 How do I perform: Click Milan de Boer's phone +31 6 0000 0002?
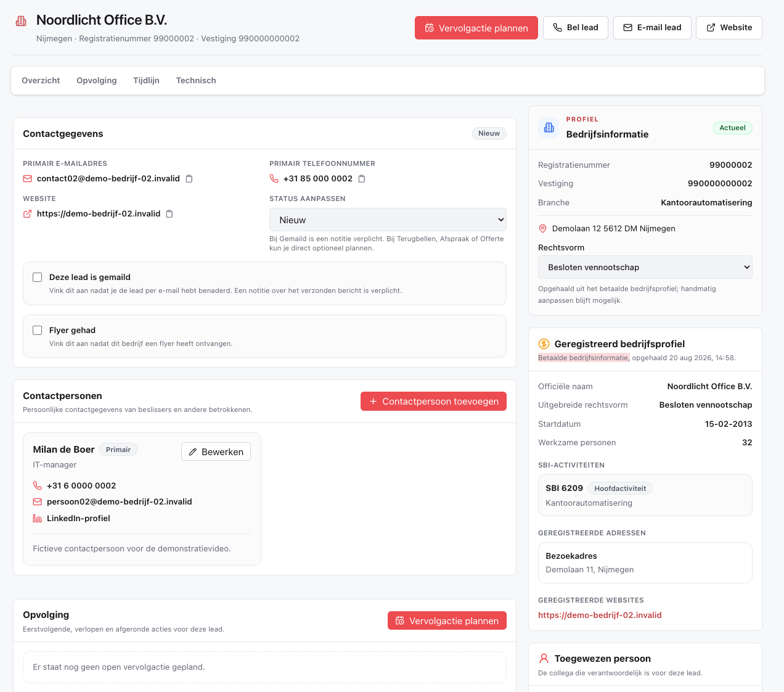81,486
